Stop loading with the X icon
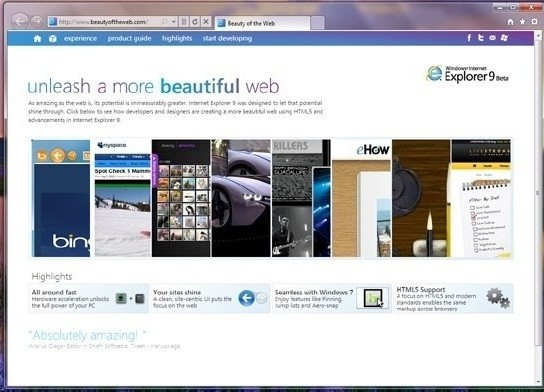544x392 pixels. (x=206, y=22)
